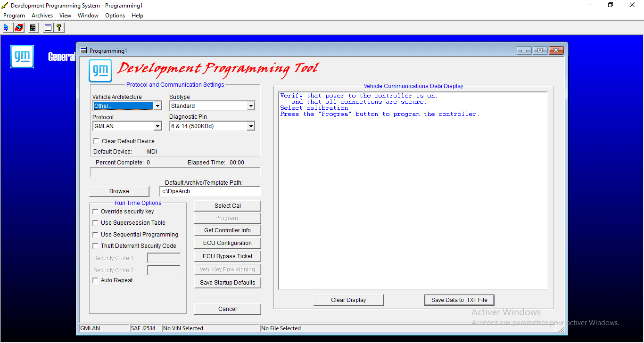Screen dimensions: 644x343
Task: Click the Programming1 title bar icon
Action: tap(84, 50)
